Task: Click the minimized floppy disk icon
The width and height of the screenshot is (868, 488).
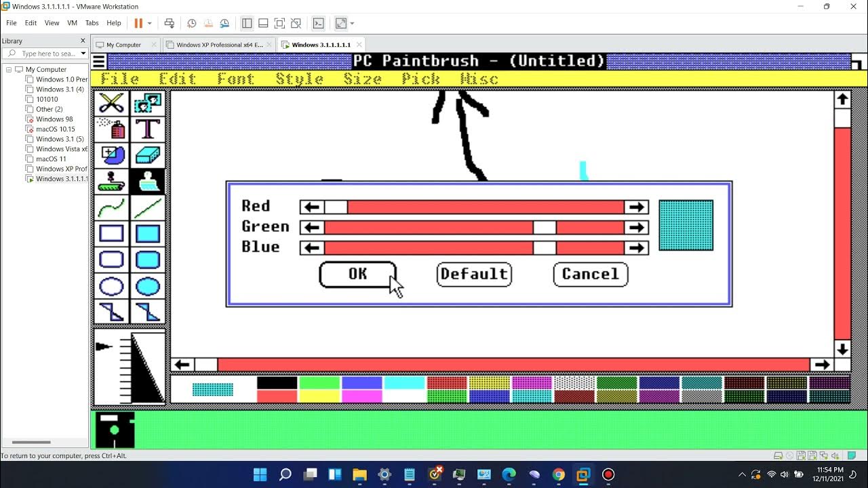Action: [115, 430]
